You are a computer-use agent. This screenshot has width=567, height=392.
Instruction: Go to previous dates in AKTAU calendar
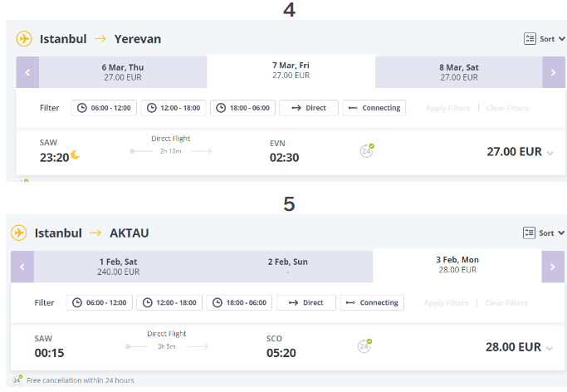pos(22,267)
